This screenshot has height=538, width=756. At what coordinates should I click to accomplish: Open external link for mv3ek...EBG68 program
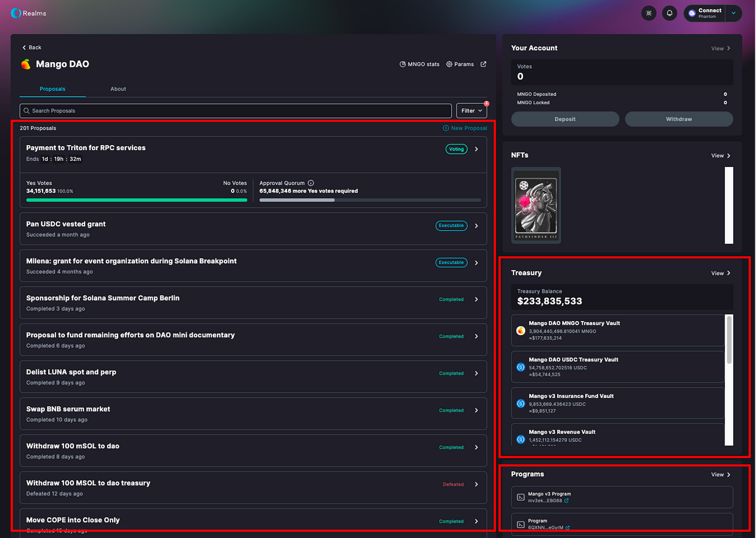(x=566, y=501)
